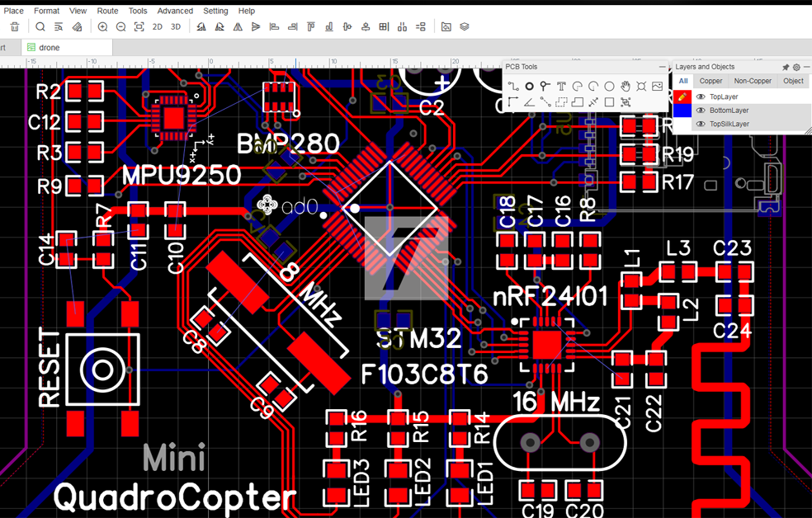The image size is (812, 518).
Task: Pin the Layers and Objects panel
Action: 786,68
